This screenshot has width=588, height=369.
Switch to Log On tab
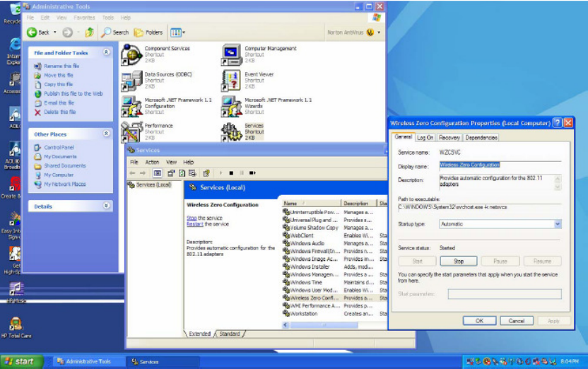coord(425,138)
